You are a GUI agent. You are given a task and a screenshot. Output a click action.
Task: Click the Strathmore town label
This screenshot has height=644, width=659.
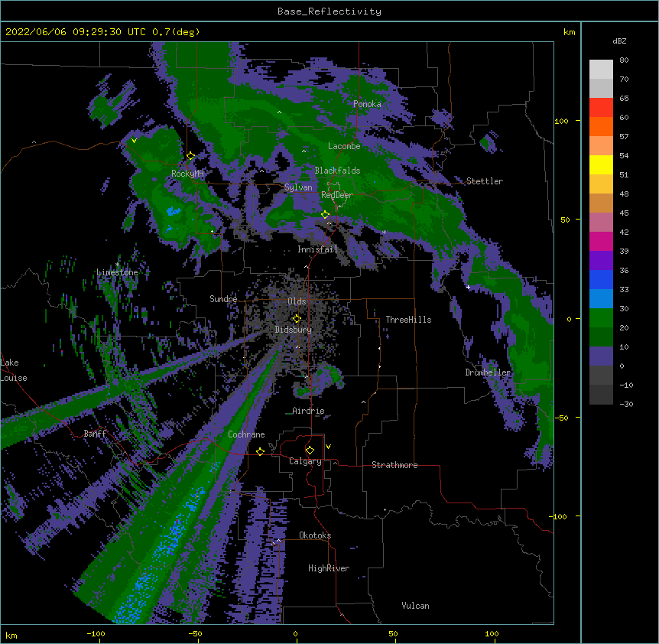click(x=394, y=465)
